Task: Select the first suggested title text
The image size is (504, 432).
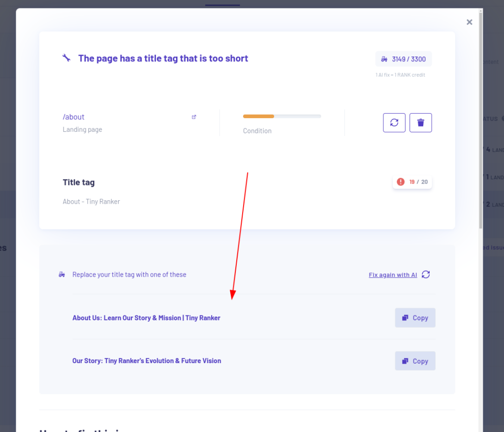Action: coord(146,318)
